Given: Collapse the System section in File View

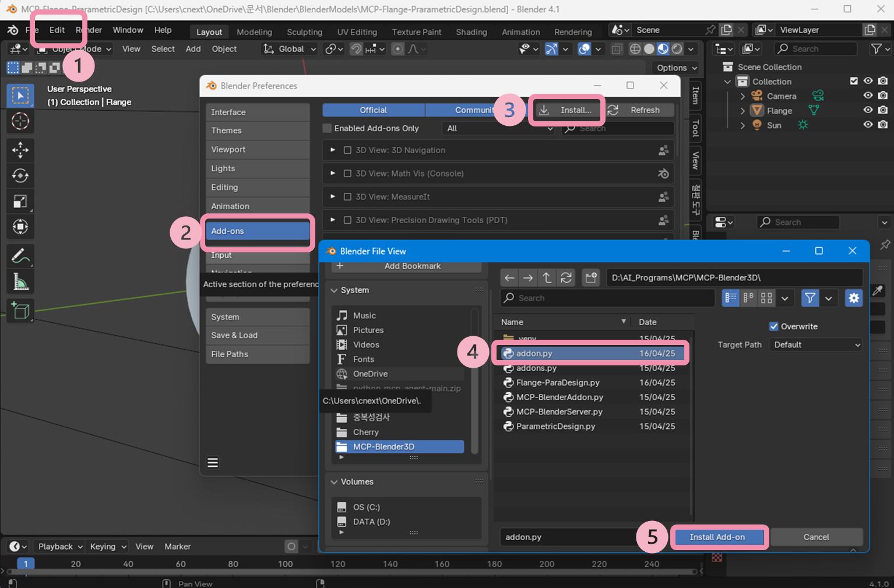Looking at the screenshot, I should [335, 290].
